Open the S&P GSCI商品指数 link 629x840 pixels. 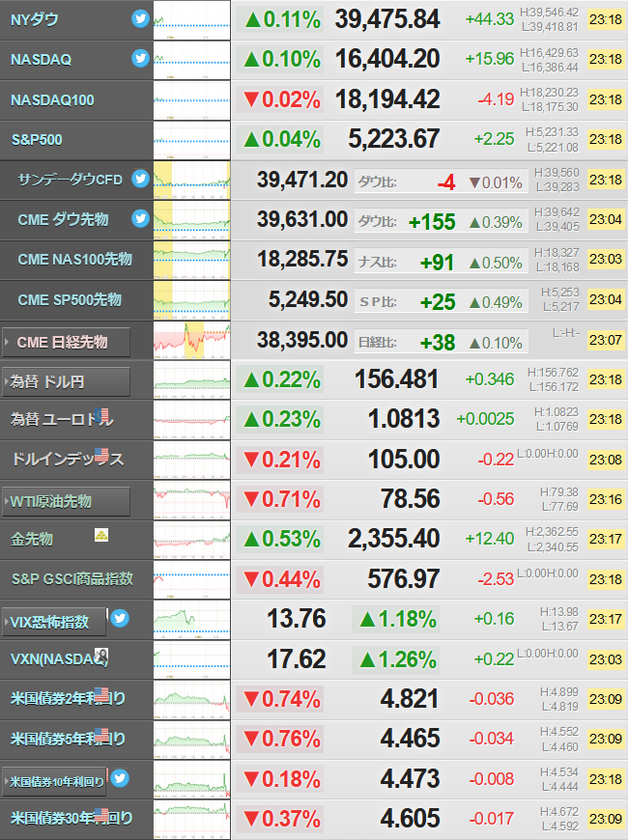[72, 578]
